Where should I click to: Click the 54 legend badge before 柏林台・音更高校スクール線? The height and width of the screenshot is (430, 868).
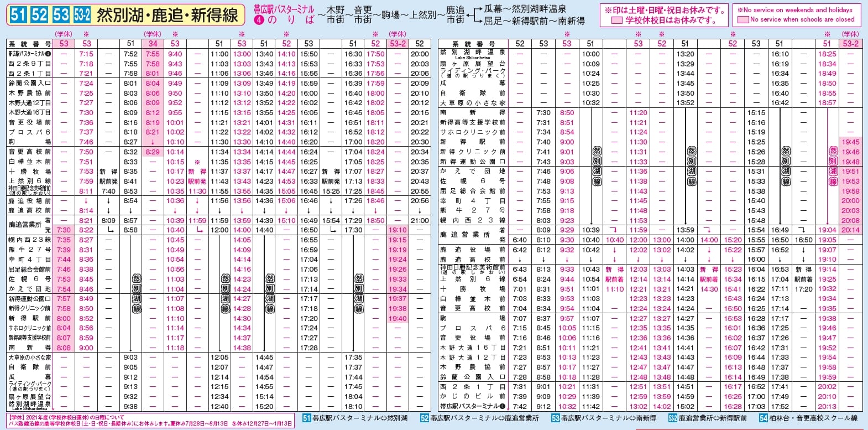[x=764, y=418]
